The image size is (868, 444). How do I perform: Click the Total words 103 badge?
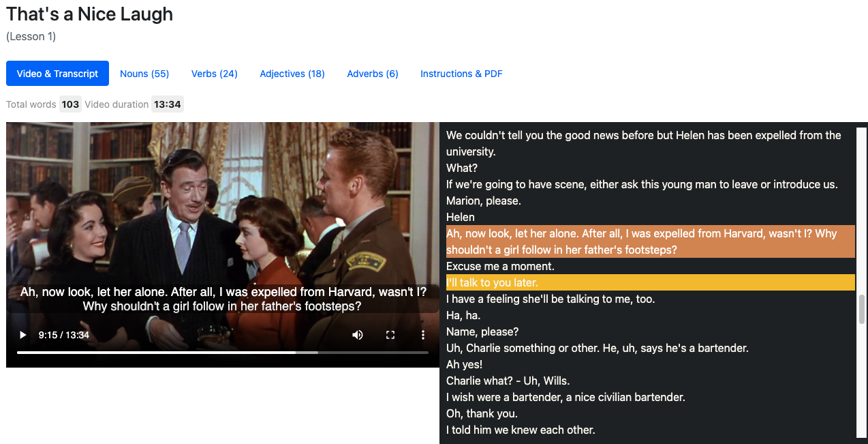(x=70, y=104)
